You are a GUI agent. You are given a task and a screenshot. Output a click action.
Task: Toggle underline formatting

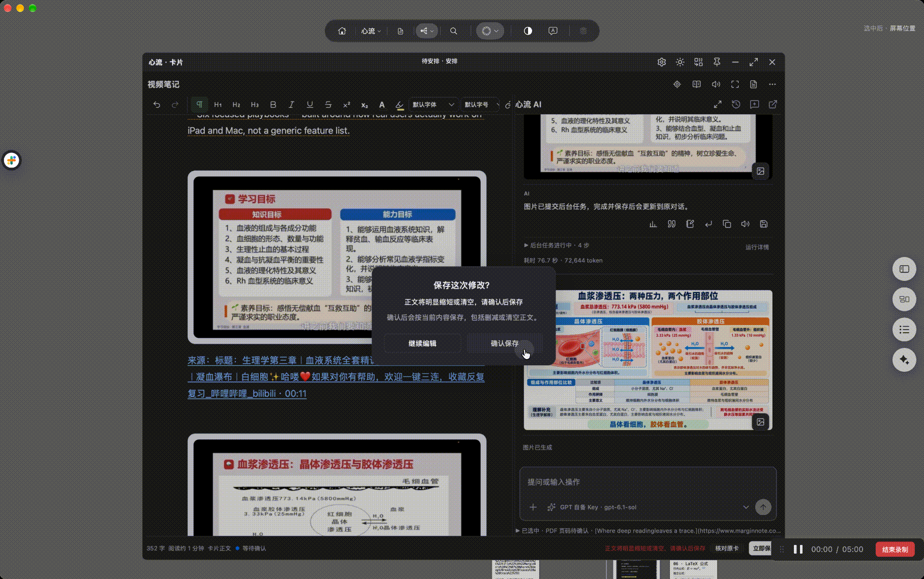[310, 105]
